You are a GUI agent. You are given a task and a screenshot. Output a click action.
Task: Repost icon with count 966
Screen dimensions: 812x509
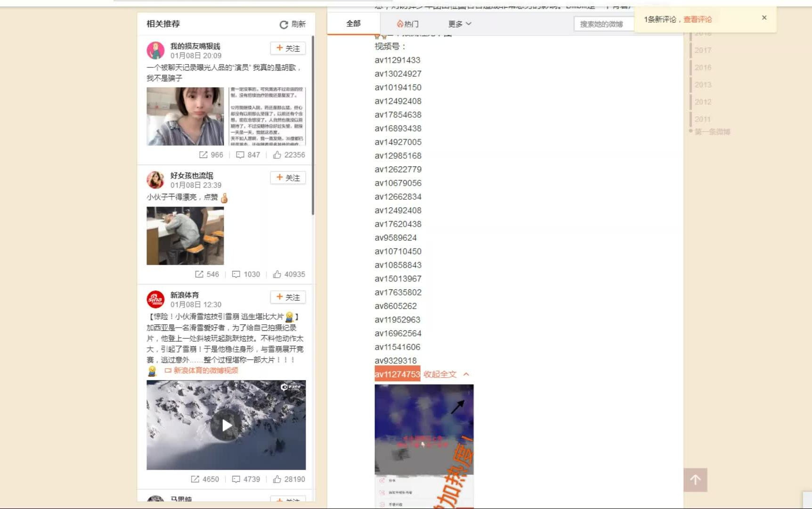point(203,155)
